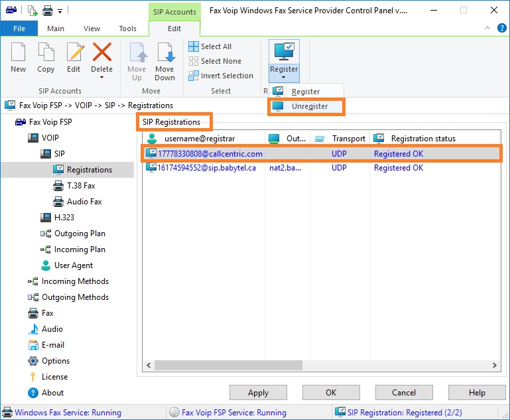The image size is (510, 420).
Task: Click the Outgoing Methods tree icon
Action: (33, 297)
